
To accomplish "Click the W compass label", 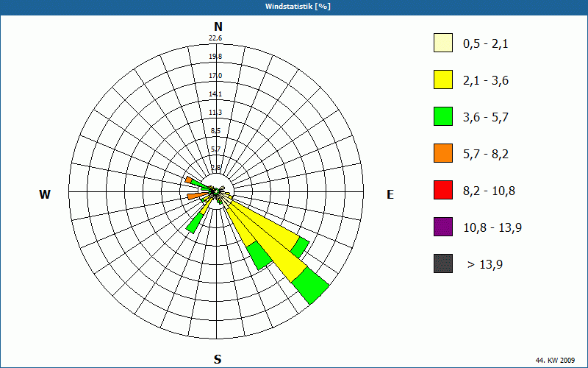I will (45, 194).
